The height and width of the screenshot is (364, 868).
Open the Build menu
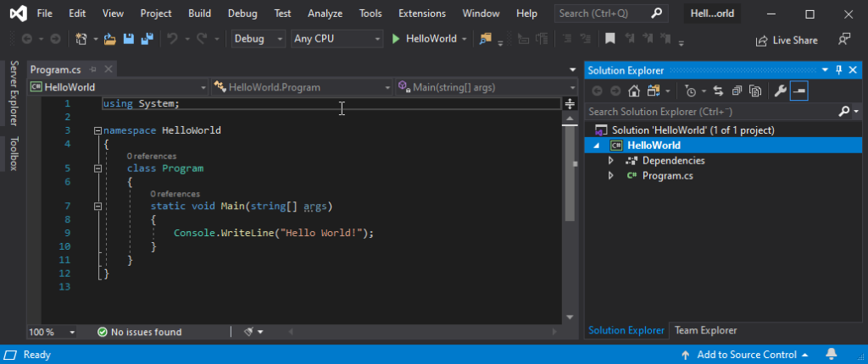click(200, 14)
